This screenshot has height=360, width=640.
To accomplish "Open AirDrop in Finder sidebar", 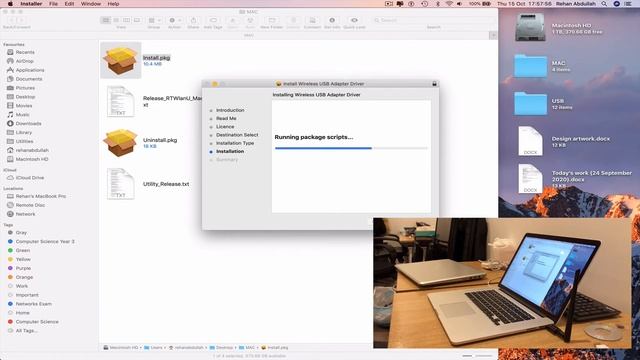I will [24, 61].
